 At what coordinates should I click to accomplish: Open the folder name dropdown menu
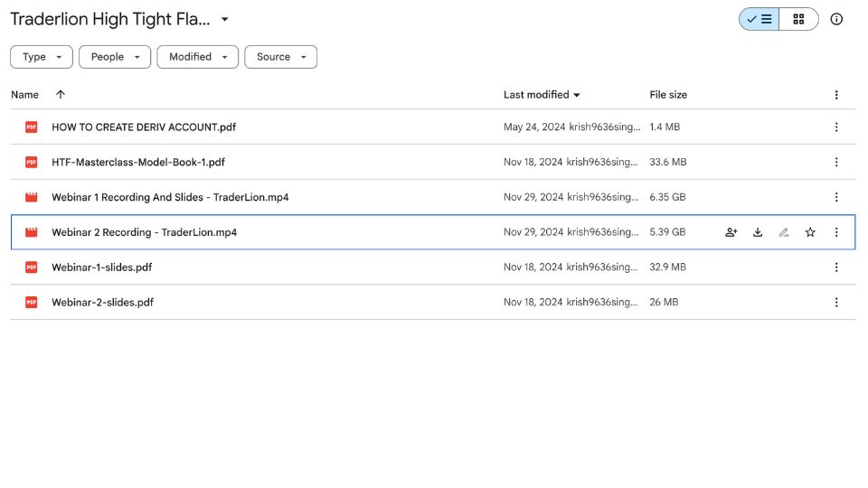[225, 20]
